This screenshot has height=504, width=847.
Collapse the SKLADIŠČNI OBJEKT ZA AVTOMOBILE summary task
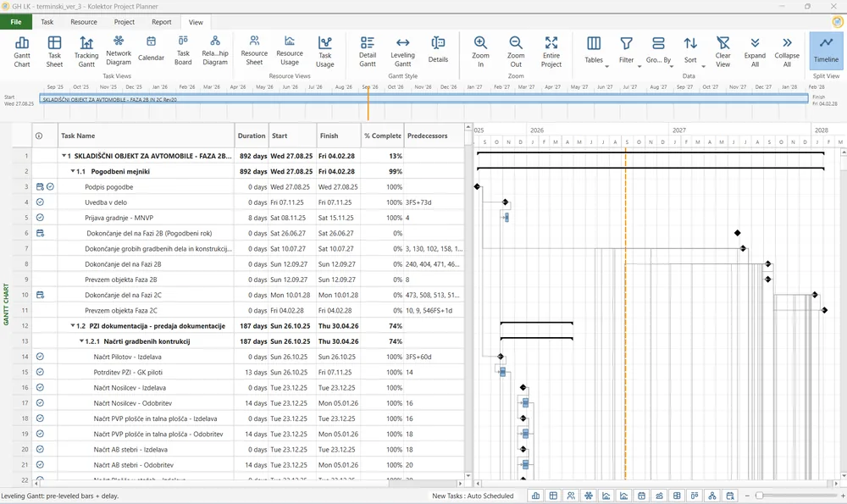click(x=64, y=156)
